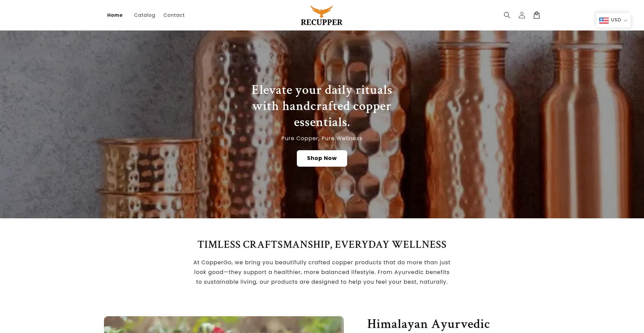Screen dimensions: 644x333
Task: Open the Contact page link
Action: [174, 15]
